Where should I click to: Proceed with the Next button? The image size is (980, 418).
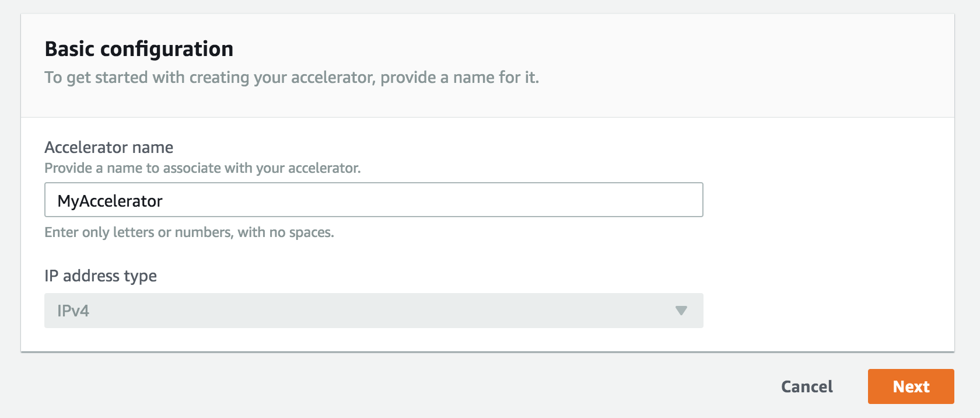point(911,386)
